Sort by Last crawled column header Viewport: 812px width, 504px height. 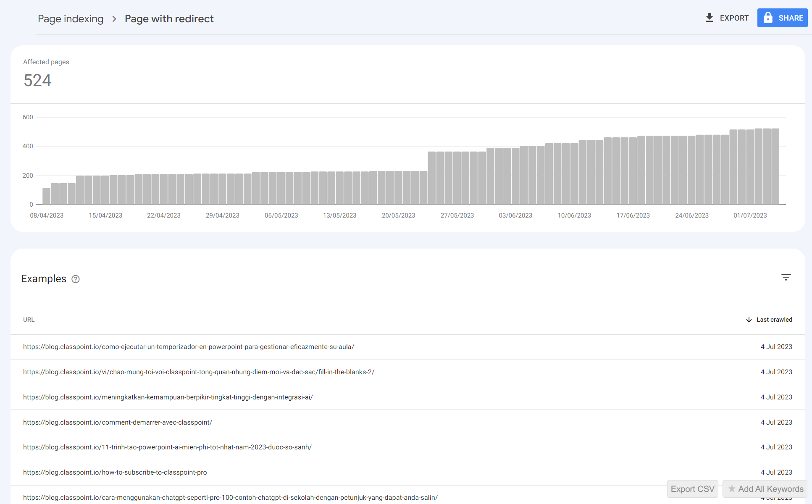click(774, 320)
